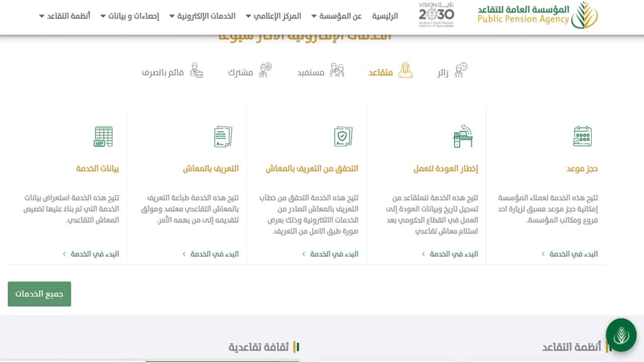Click the Vision 2030 logo
Viewport: 644px width, 362px height.
click(436, 15)
